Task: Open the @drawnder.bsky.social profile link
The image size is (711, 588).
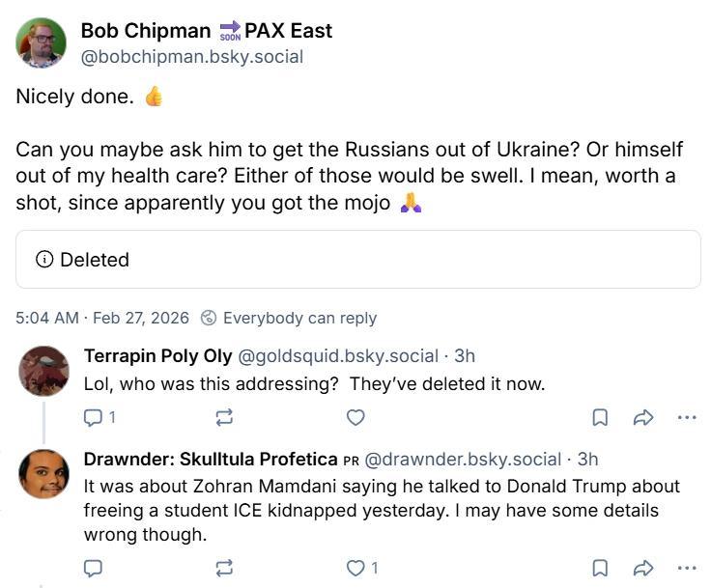Action: 463,460
